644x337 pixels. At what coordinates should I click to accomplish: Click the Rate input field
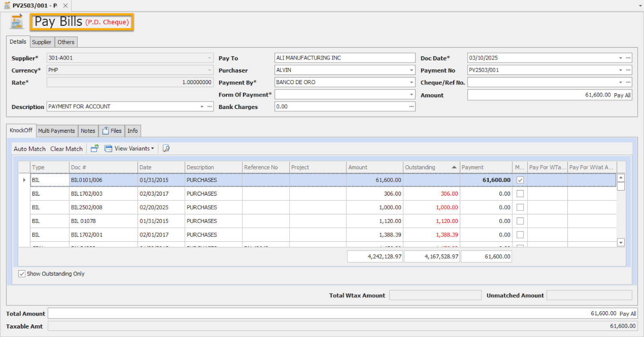130,82
